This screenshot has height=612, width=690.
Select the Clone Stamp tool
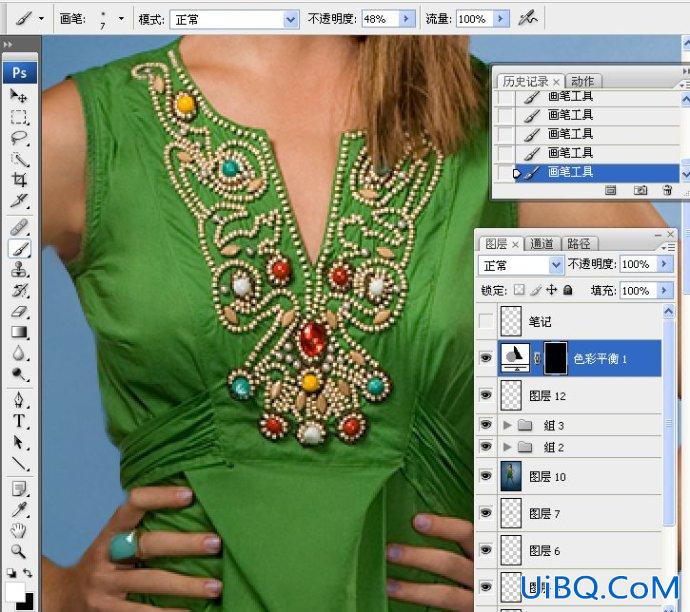tap(18, 270)
